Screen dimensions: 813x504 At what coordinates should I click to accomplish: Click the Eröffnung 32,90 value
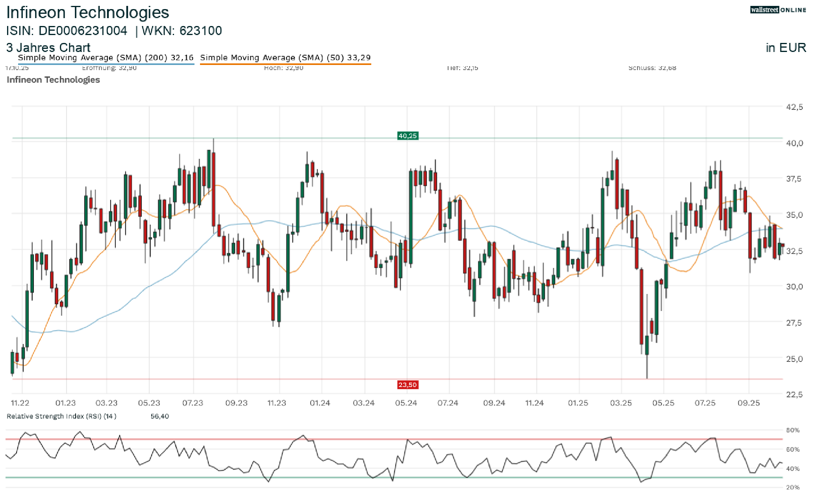pyautogui.click(x=109, y=68)
